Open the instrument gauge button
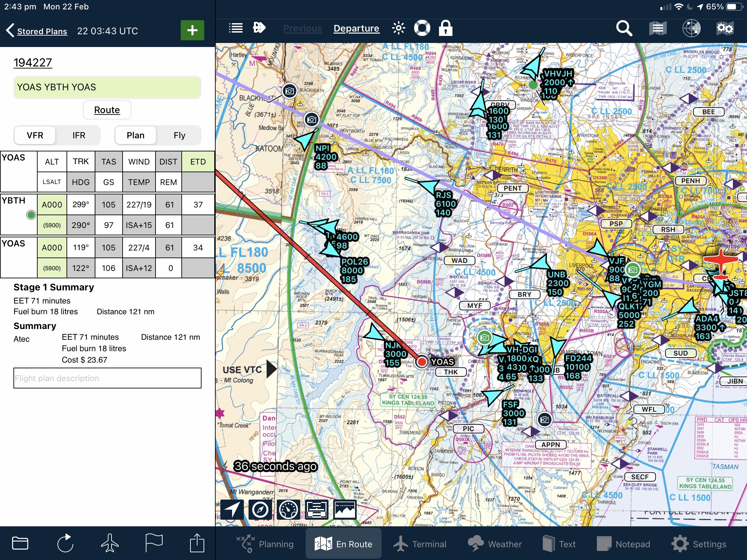 [288, 509]
